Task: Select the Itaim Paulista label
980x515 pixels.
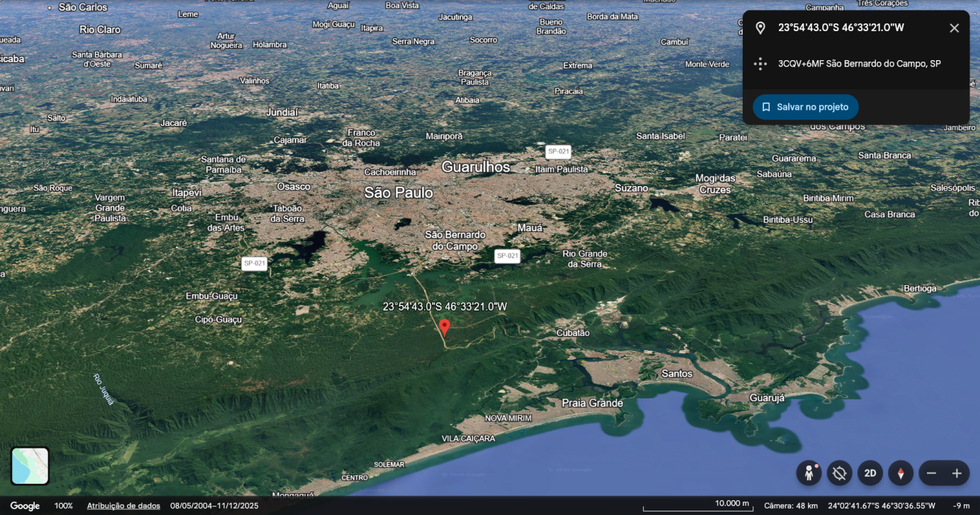Action: click(562, 169)
